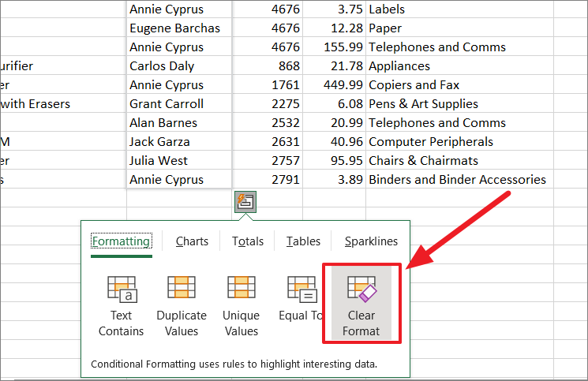
Task: Select cell with value 40.96
Action: coord(334,142)
